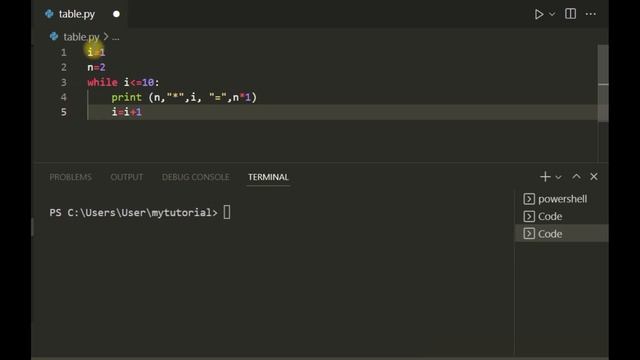Split the editor to the right
The height and width of the screenshot is (360, 640).
(x=570, y=14)
